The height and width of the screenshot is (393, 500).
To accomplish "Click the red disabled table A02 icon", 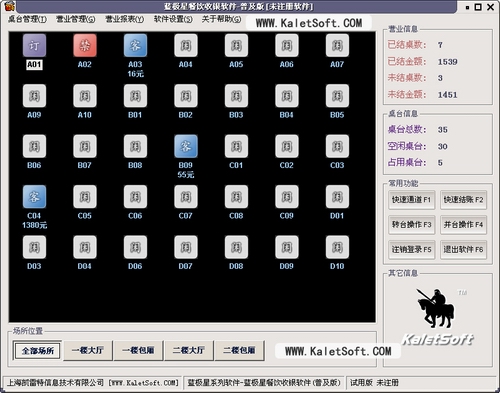I will click(x=85, y=45).
